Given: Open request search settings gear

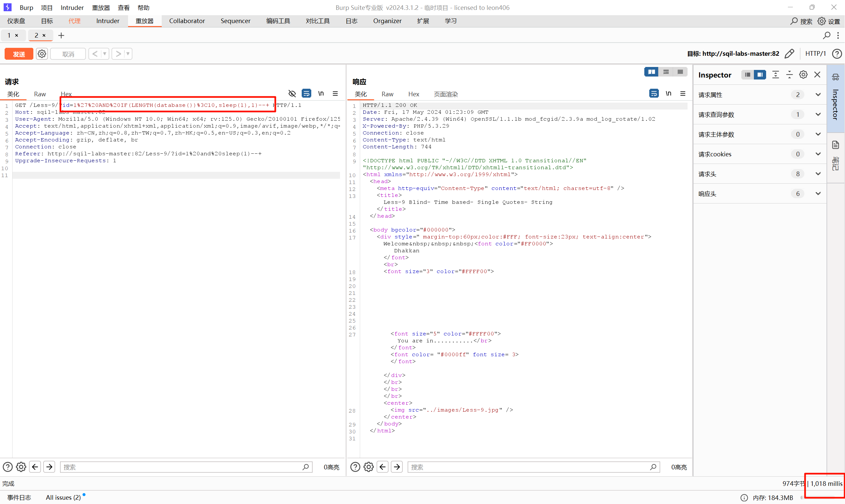Looking at the screenshot, I should coord(21,467).
